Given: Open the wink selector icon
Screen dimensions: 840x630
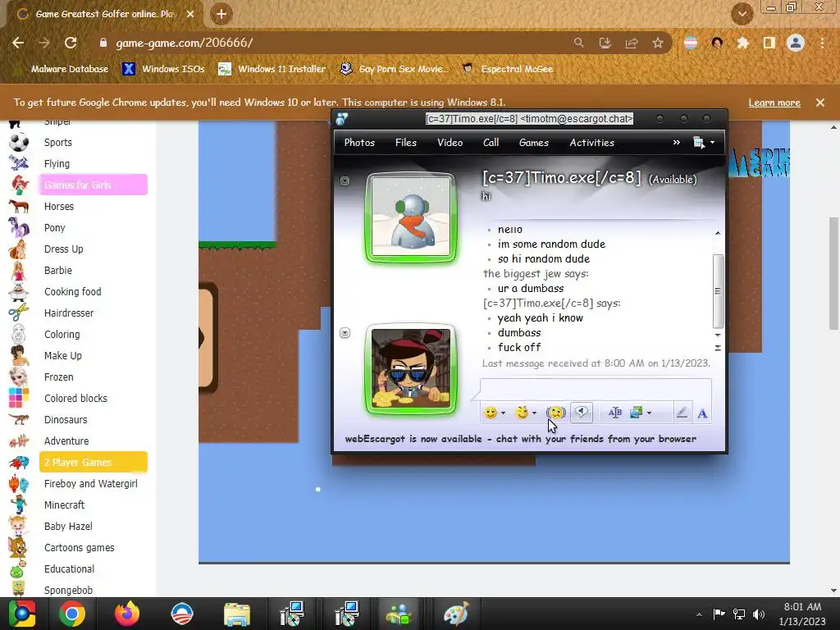Looking at the screenshot, I should (521, 413).
